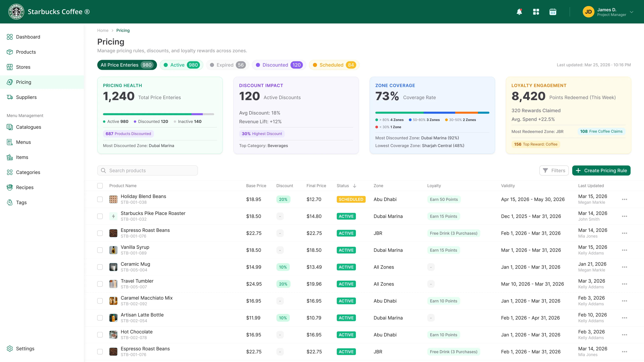Click the Dashboard sidebar icon
644x362 pixels.
click(10, 37)
